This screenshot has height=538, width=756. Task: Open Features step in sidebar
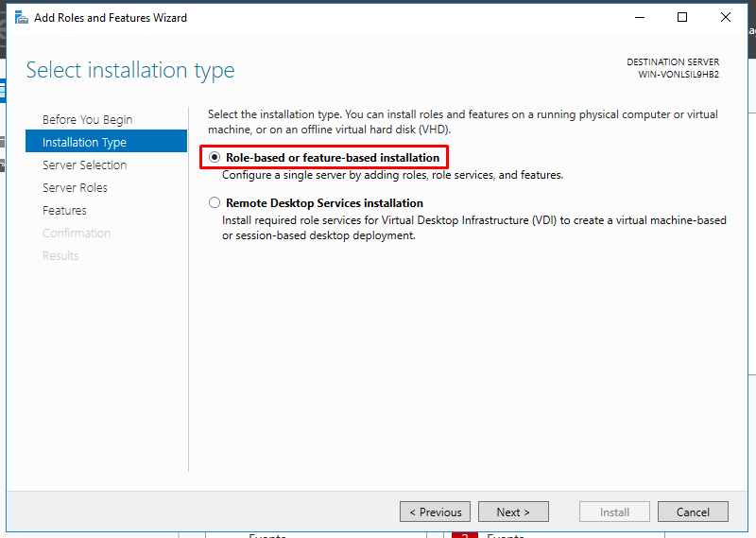point(64,210)
